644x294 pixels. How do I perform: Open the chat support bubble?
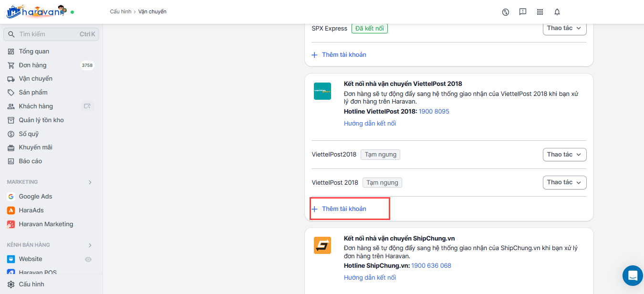coord(633,275)
